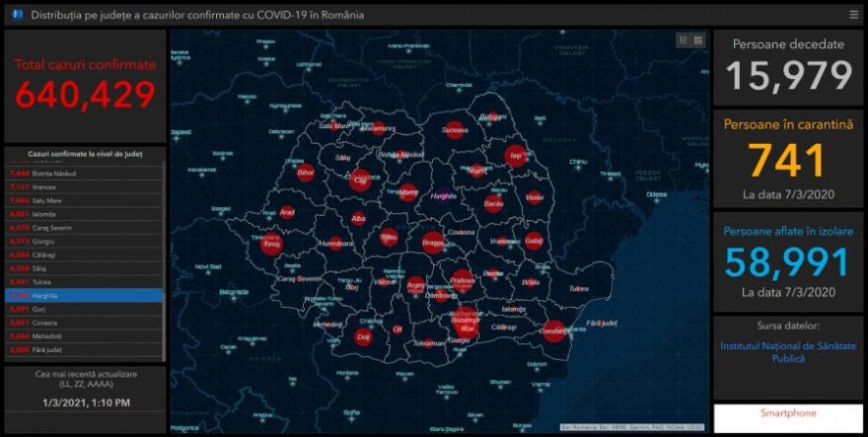Click the Brașov case bubble
The width and height of the screenshot is (868, 437).
tap(433, 242)
